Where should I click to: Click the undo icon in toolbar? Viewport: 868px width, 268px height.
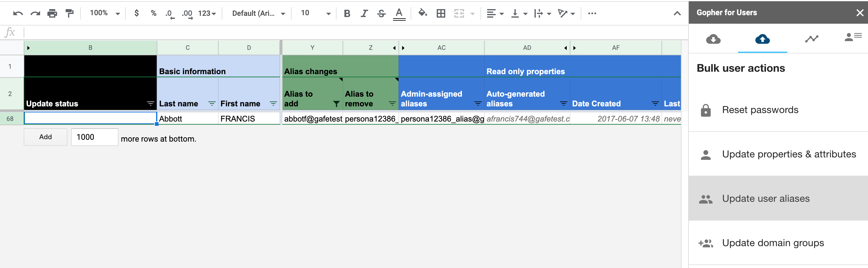(x=18, y=13)
